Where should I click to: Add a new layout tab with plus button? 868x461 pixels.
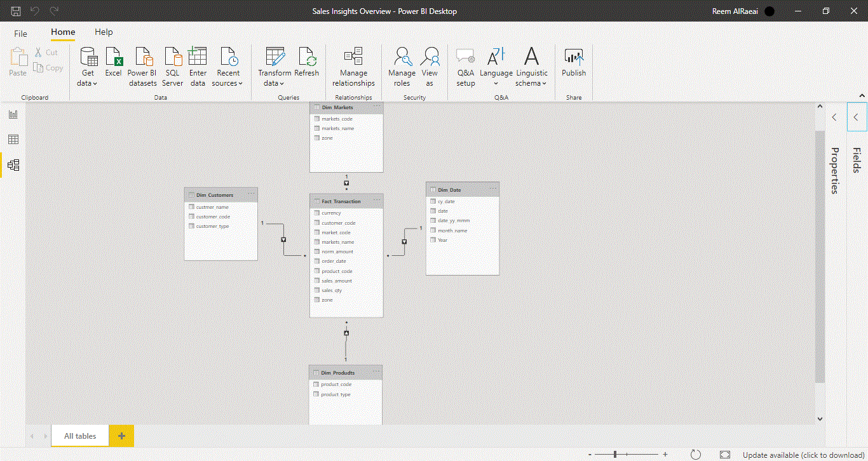point(121,436)
